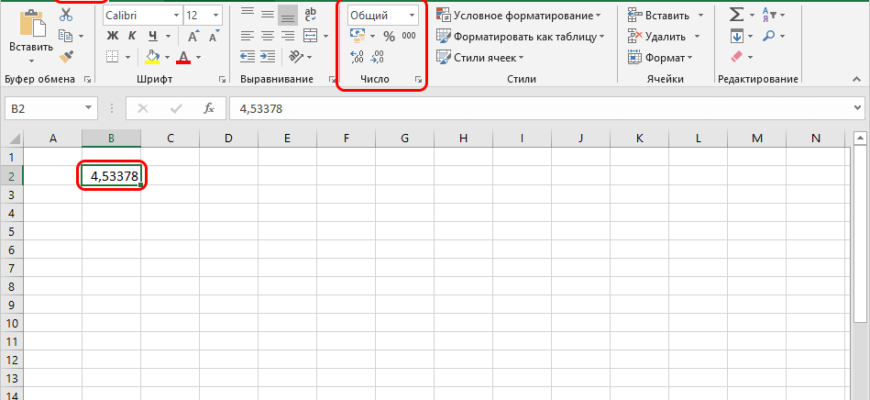The width and height of the screenshot is (870, 400).
Task: Open Число number format dialog launcher
Action: [x=418, y=80]
